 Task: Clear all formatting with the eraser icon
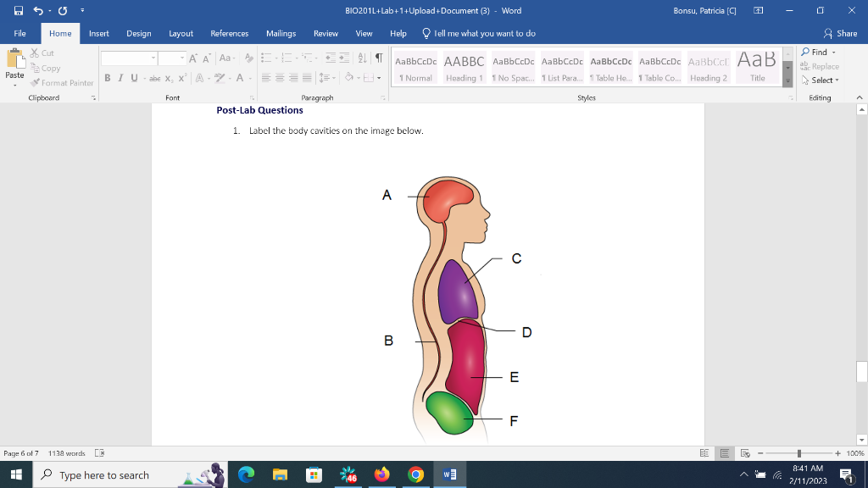[x=249, y=58]
